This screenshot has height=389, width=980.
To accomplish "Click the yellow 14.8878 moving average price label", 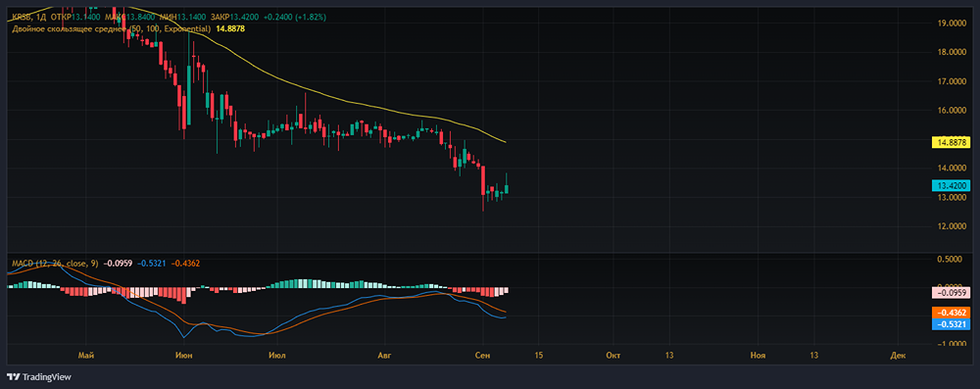I will pos(952,143).
